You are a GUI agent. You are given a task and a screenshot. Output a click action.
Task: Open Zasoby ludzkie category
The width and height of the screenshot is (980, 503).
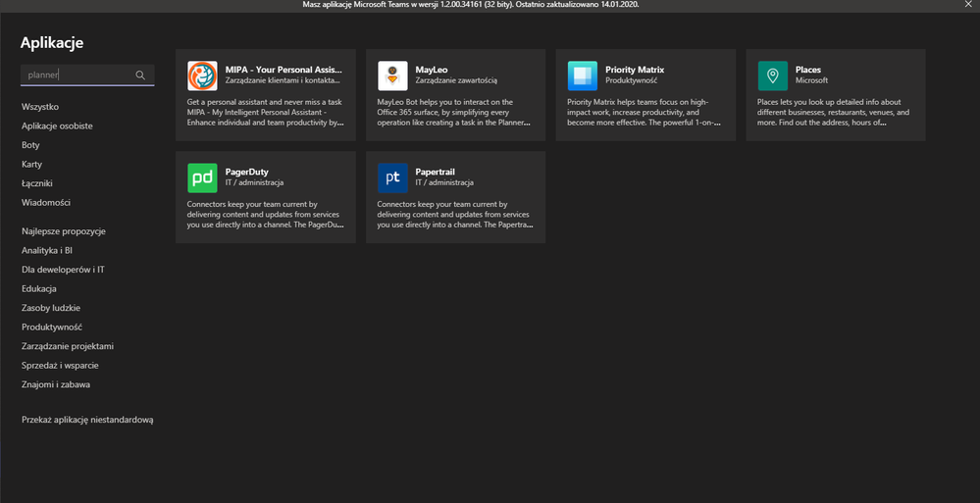51,308
